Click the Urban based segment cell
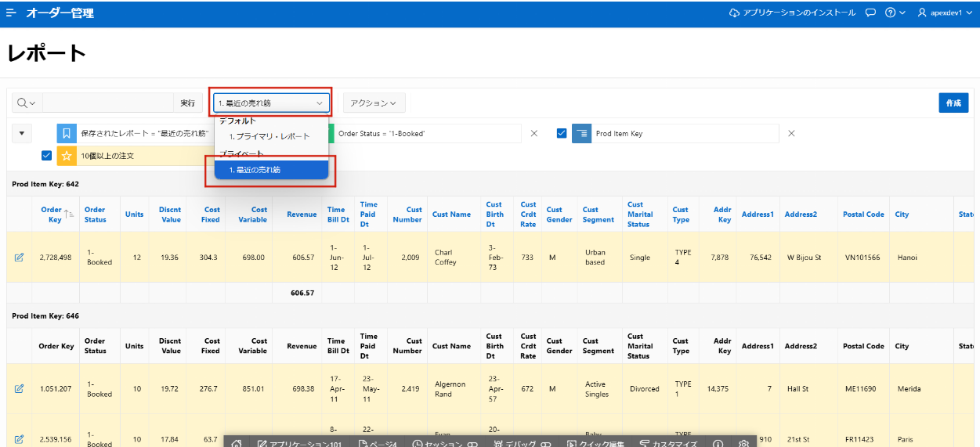 pos(595,258)
